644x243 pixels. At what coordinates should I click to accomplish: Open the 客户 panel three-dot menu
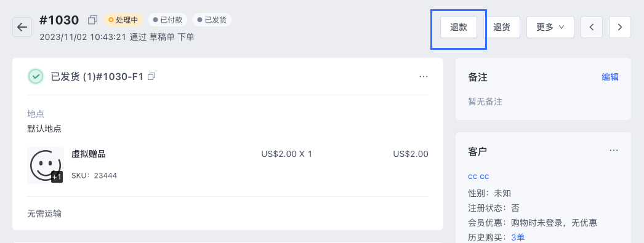tap(614, 151)
